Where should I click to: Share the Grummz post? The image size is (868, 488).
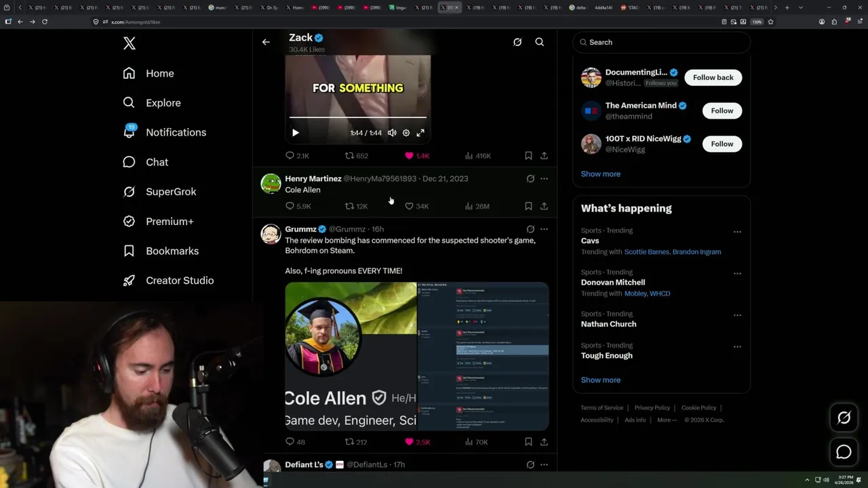[x=544, y=442]
